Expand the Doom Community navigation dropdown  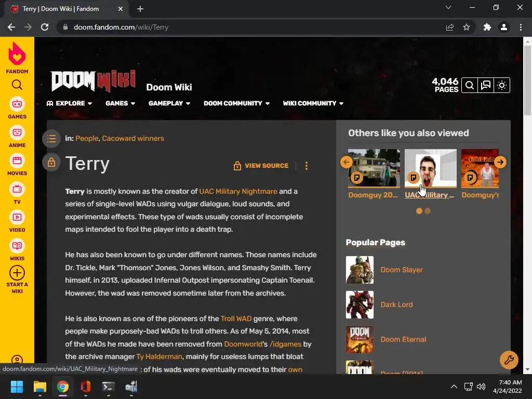[237, 103]
